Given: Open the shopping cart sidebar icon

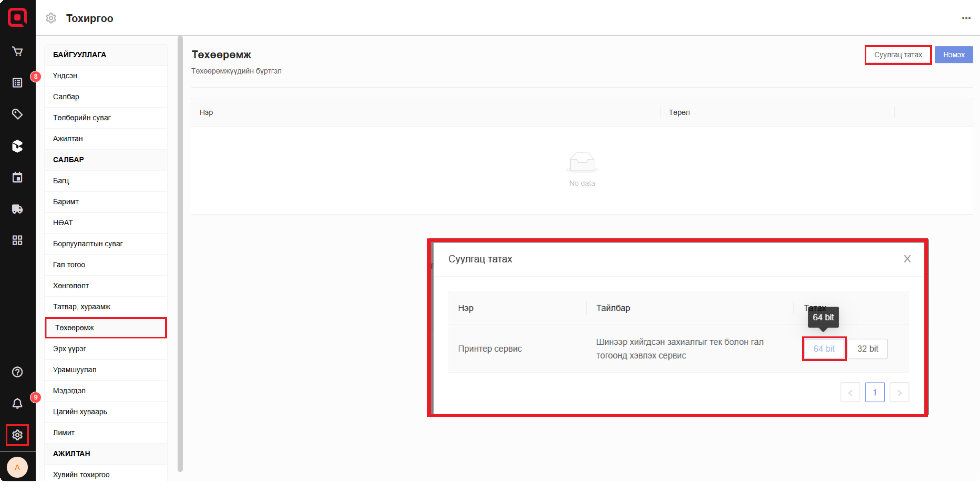Looking at the screenshot, I should (x=17, y=51).
